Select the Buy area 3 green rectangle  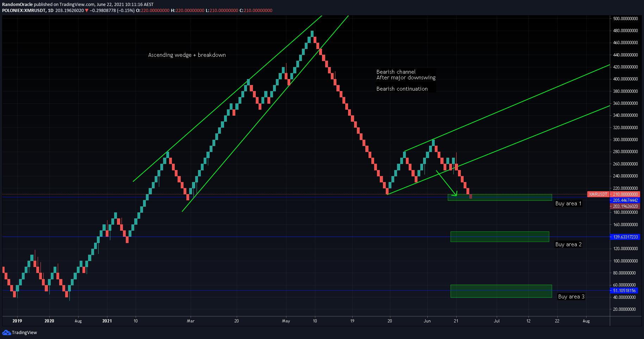501,291
